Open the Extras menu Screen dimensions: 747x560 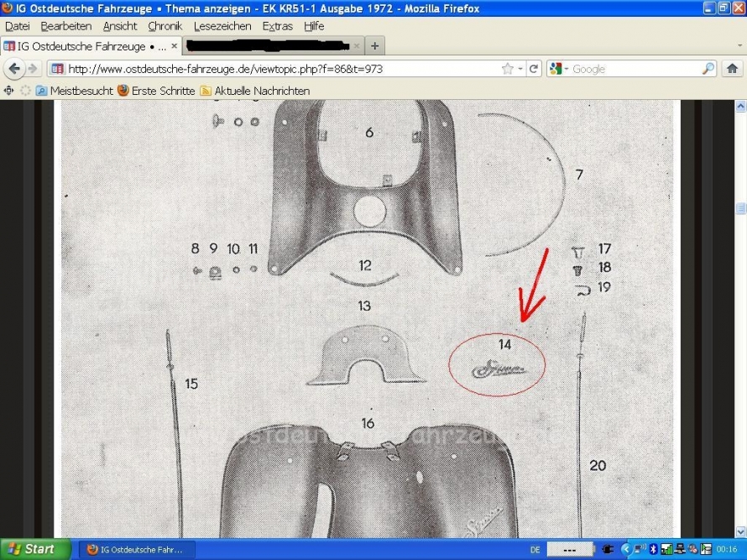277,26
